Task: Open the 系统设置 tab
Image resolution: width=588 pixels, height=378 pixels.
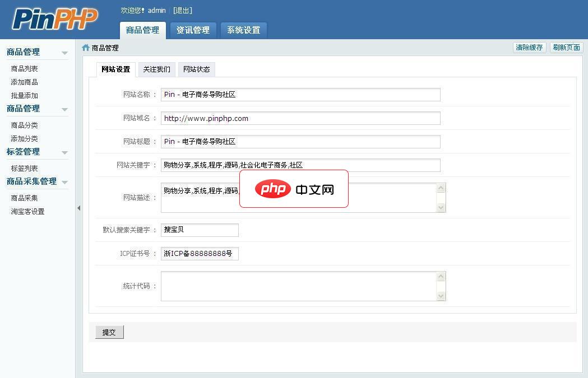Action: click(243, 31)
